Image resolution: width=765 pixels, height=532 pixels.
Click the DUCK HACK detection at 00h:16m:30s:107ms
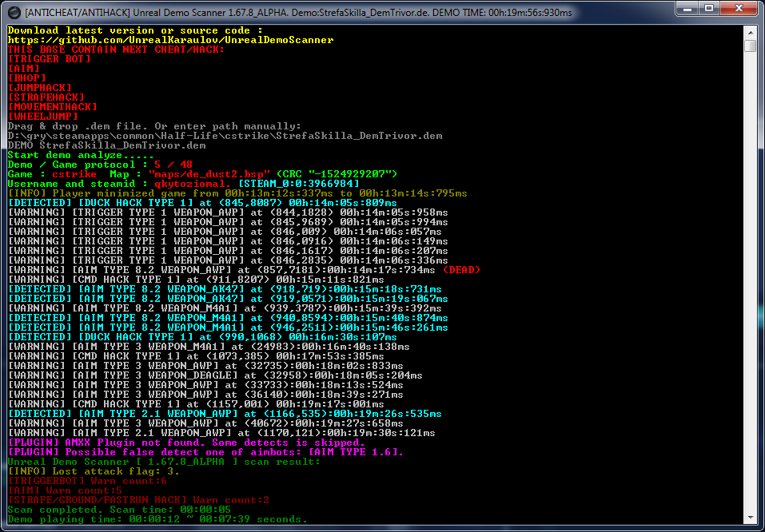(202, 337)
